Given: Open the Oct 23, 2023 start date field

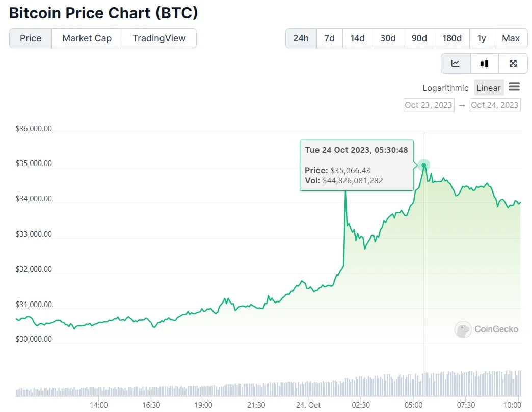Looking at the screenshot, I should click(x=429, y=105).
